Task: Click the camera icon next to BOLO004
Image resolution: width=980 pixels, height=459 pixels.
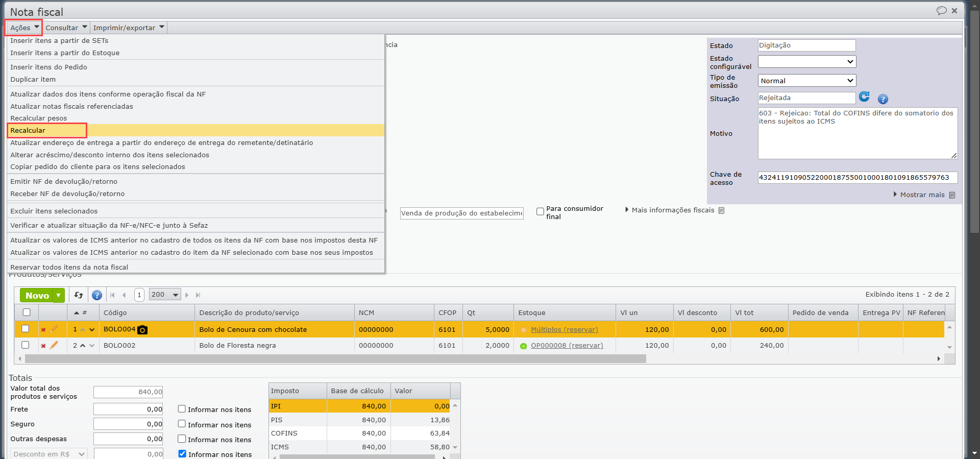Action: point(143,330)
